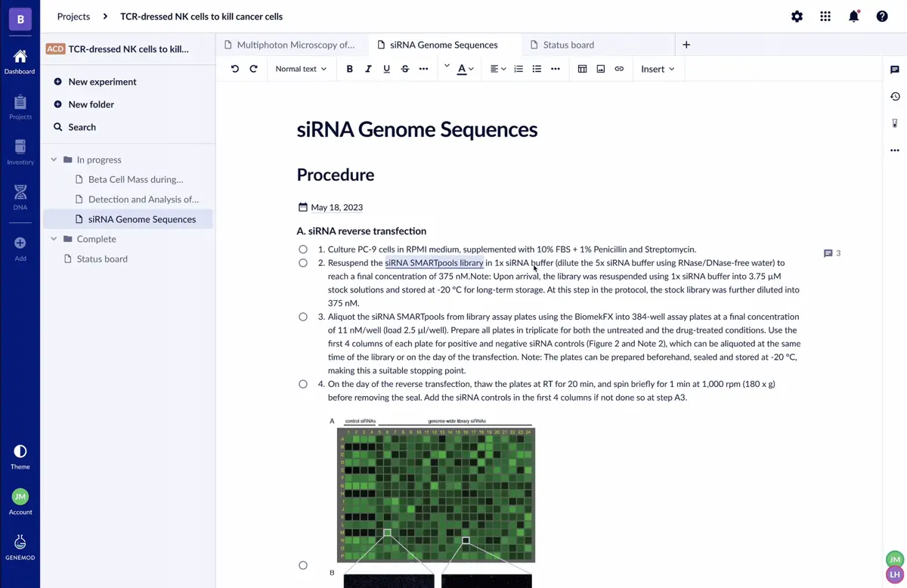This screenshot has width=907, height=588.
Task: Open the siRNA SMARTpools library link
Action: coord(434,263)
